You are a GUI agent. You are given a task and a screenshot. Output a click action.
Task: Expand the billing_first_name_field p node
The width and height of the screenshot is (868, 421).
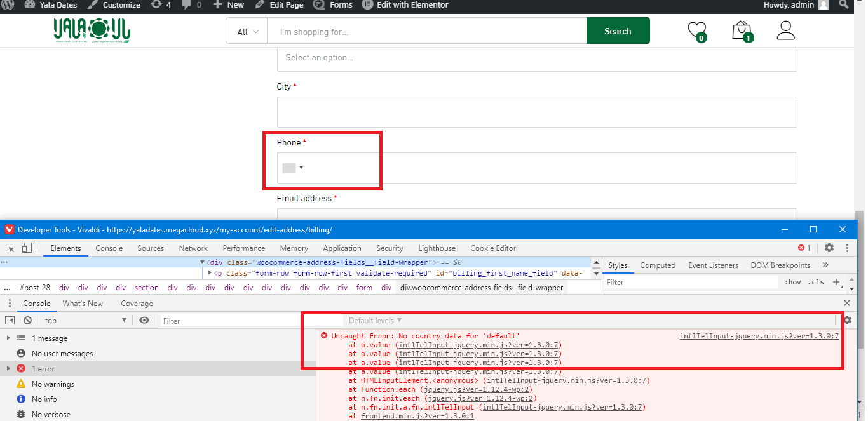[x=210, y=273]
